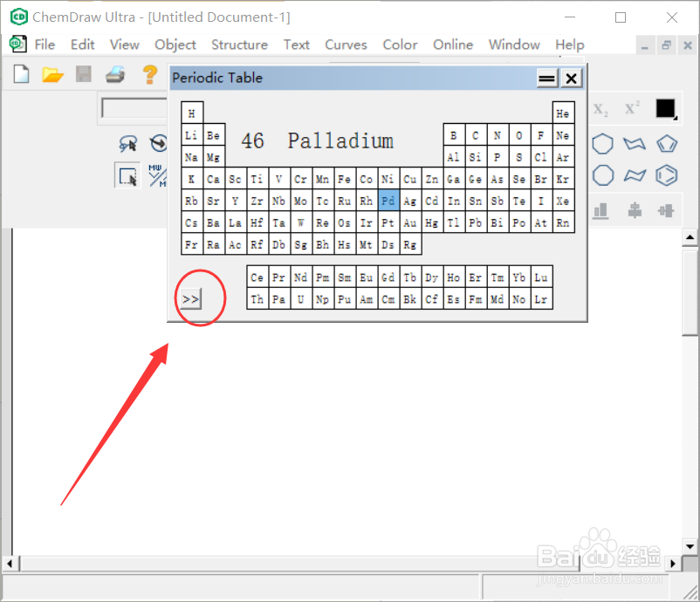Select Chlorine (Cl) element cell
This screenshot has width=700, height=602.
[541, 157]
